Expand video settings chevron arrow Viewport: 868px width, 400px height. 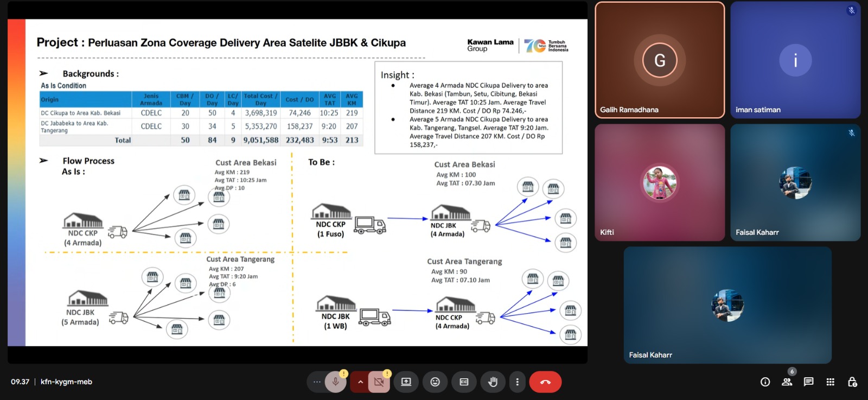point(360,382)
